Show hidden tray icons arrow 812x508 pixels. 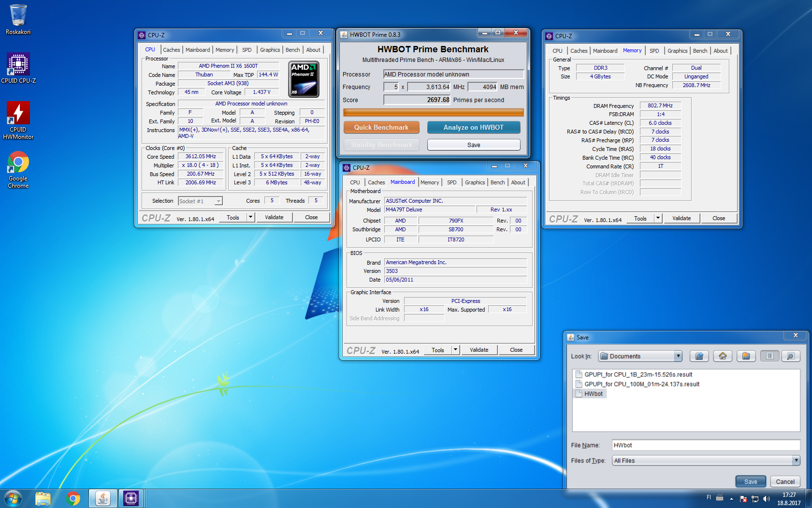coord(731,499)
